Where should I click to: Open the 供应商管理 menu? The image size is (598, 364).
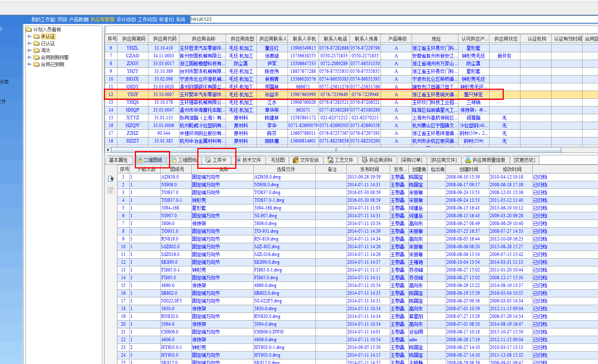[102, 19]
